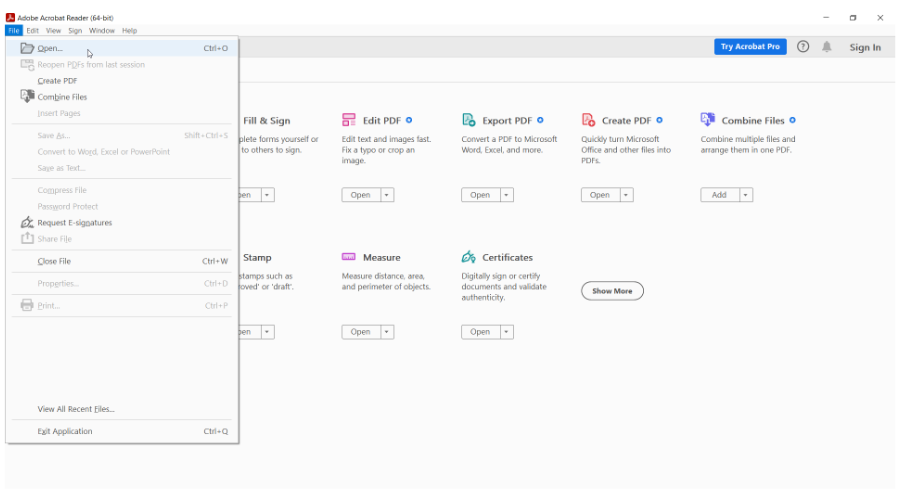Click Add button under Combine Files
Image resolution: width=900 pixels, height=500 pixels.
(x=720, y=195)
